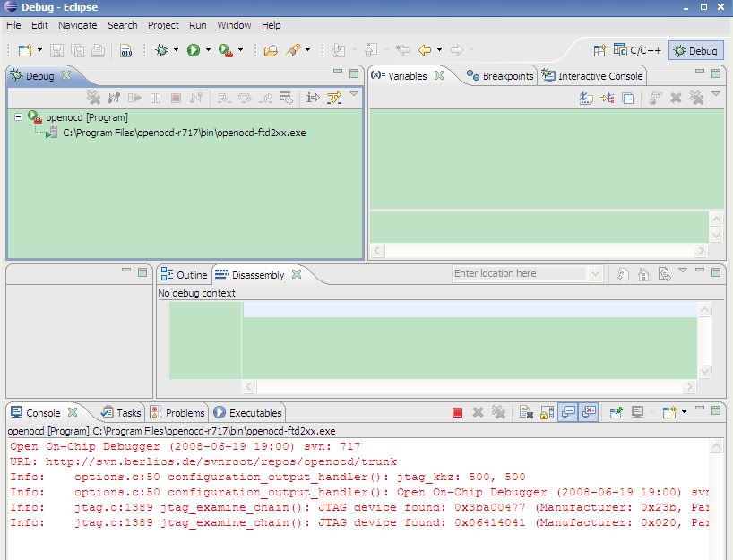
Task: Open dropdown arrow next to Run icon
Action: [208, 49]
